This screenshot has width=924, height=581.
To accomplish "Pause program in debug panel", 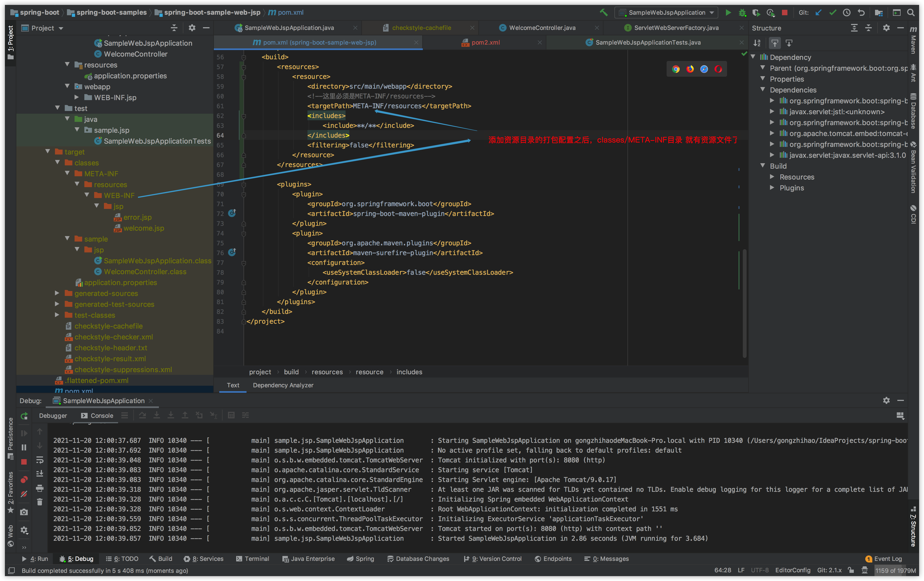I will click(24, 447).
